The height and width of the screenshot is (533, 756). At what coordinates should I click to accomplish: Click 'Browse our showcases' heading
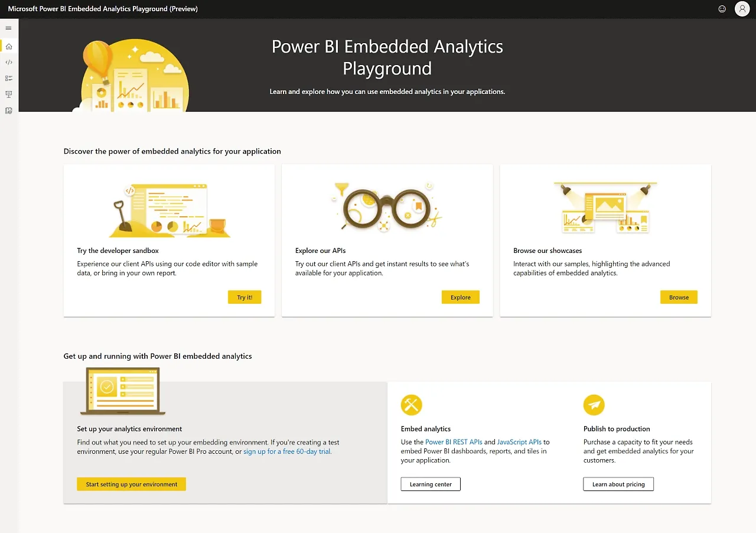(x=548, y=251)
